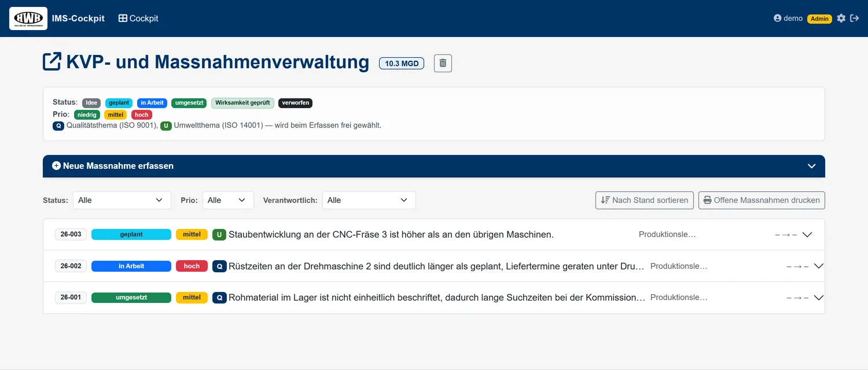Click the 10.3 MGD badge
The width and height of the screenshot is (868, 370).
(x=402, y=64)
